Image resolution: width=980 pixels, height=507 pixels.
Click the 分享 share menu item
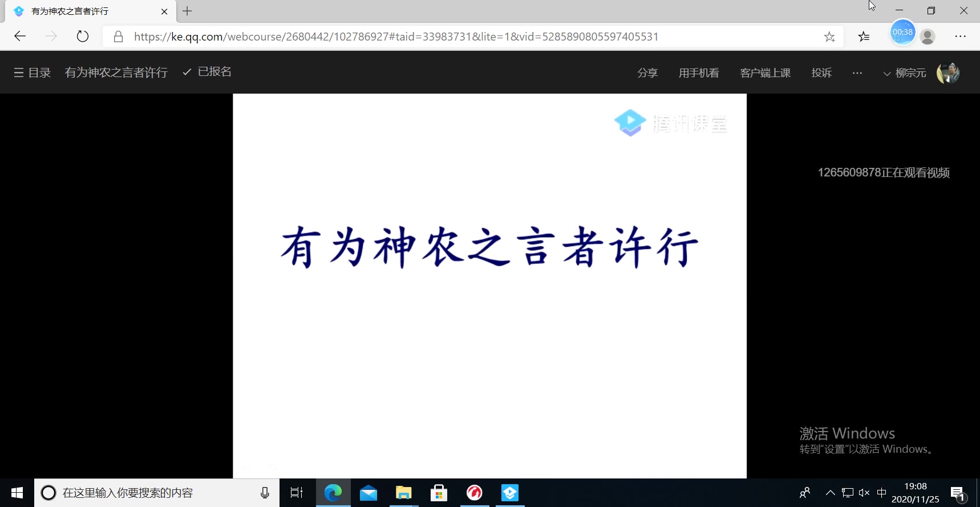pos(647,73)
